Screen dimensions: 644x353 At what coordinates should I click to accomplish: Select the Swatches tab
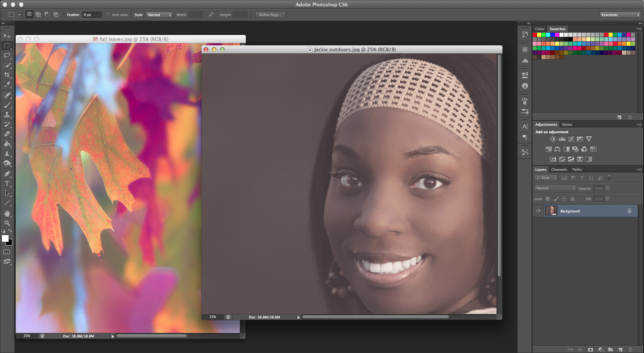pos(558,29)
